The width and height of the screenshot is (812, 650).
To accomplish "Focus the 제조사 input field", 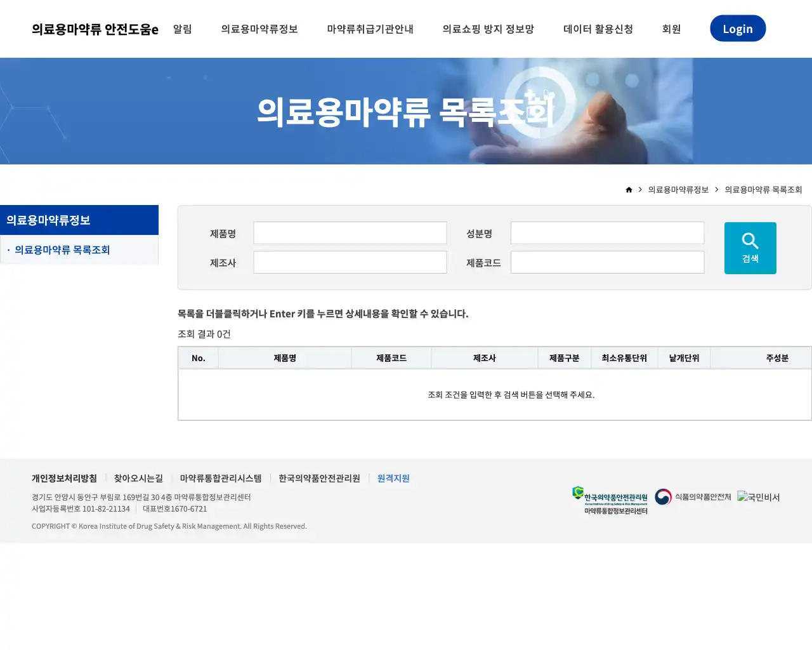I will tap(350, 262).
